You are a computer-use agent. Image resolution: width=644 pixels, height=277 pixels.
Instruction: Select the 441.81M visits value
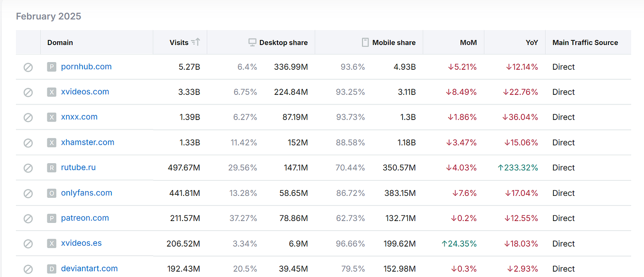(x=184, y=193)
